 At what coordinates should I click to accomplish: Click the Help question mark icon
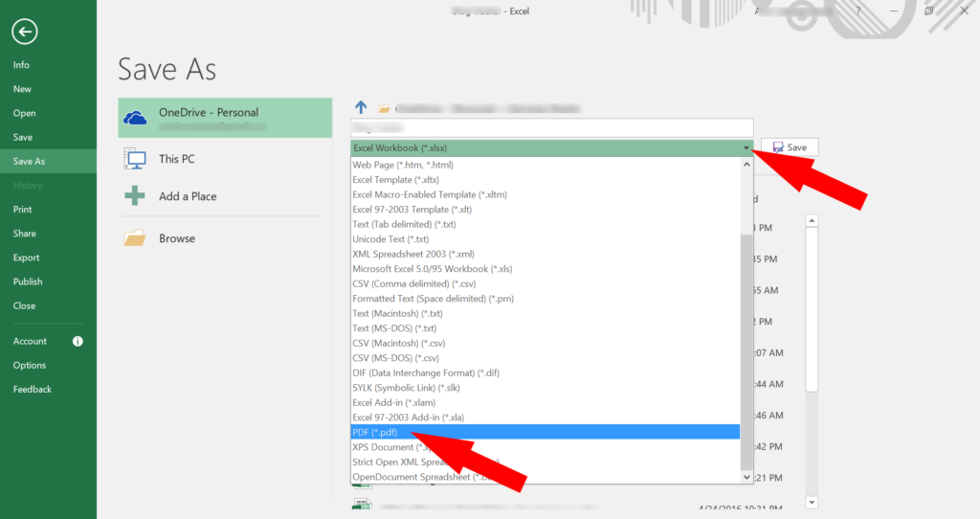pos(858,11)
